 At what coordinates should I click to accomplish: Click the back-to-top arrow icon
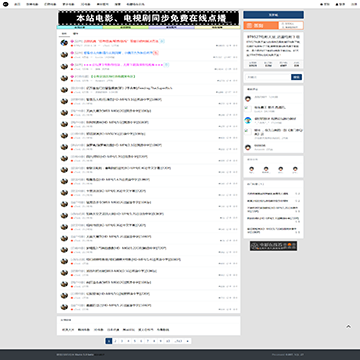pos(348,327)
